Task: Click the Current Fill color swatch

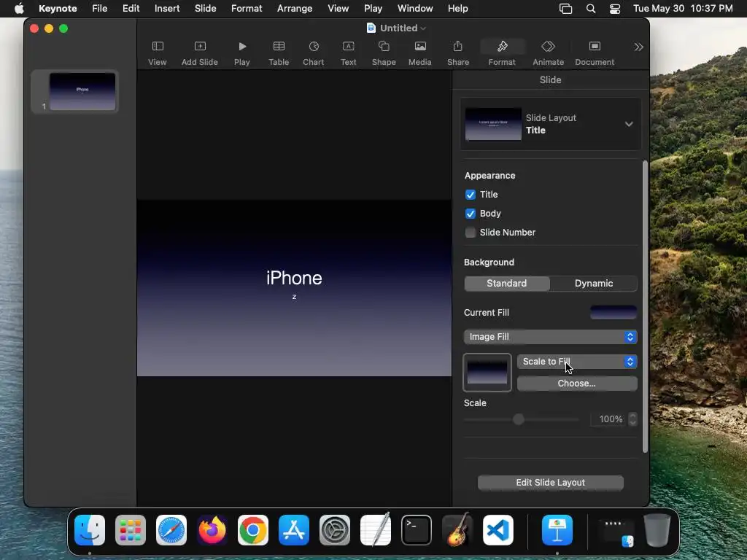Action: (x=613, y=312)
